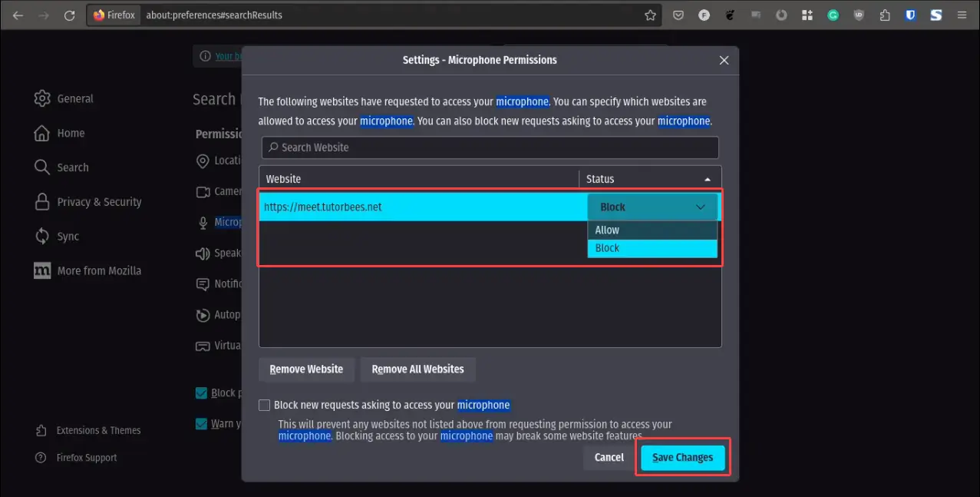Open the Firefox Support link

[86, 458]
